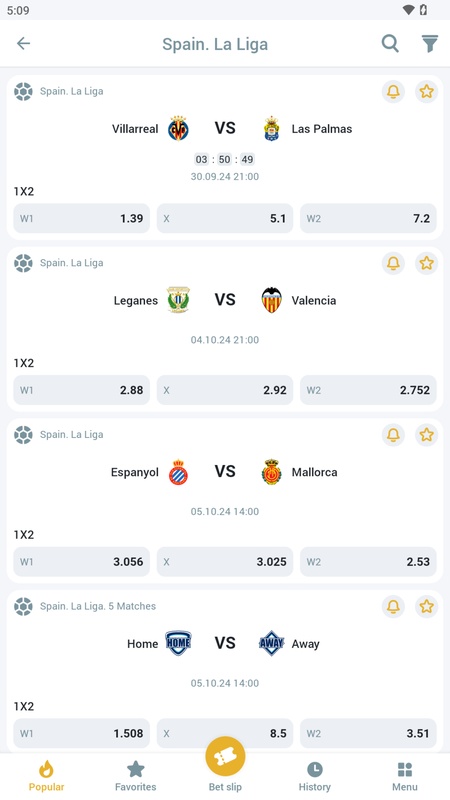This screenshot has width=450, height=800.
Task: Add Home vs Away match to favorites
Action: point(427,607)
